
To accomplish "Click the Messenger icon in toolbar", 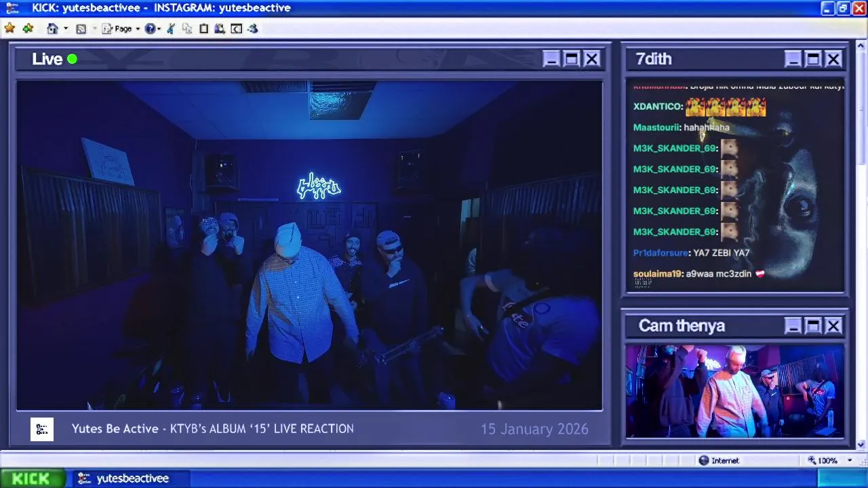I will (x=253, y=28).
